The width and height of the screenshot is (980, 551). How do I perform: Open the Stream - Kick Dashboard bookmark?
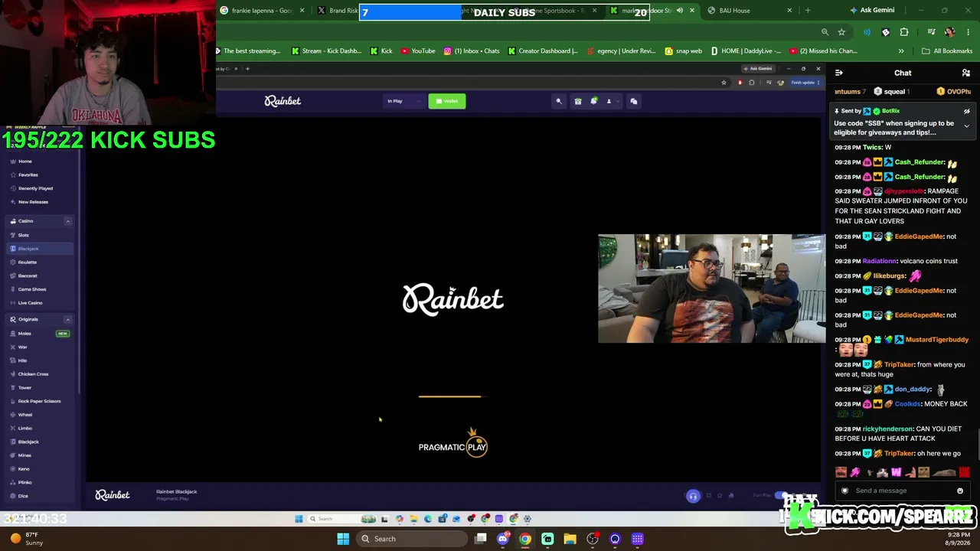point(326,51)
